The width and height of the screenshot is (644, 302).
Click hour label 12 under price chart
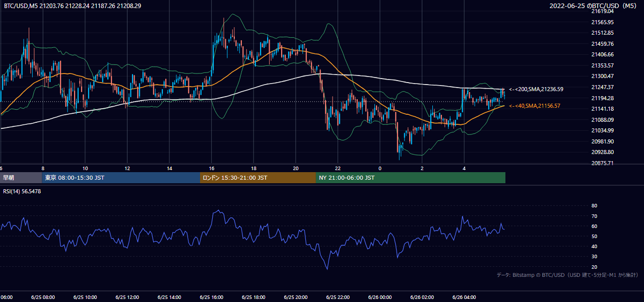[127, 169]
